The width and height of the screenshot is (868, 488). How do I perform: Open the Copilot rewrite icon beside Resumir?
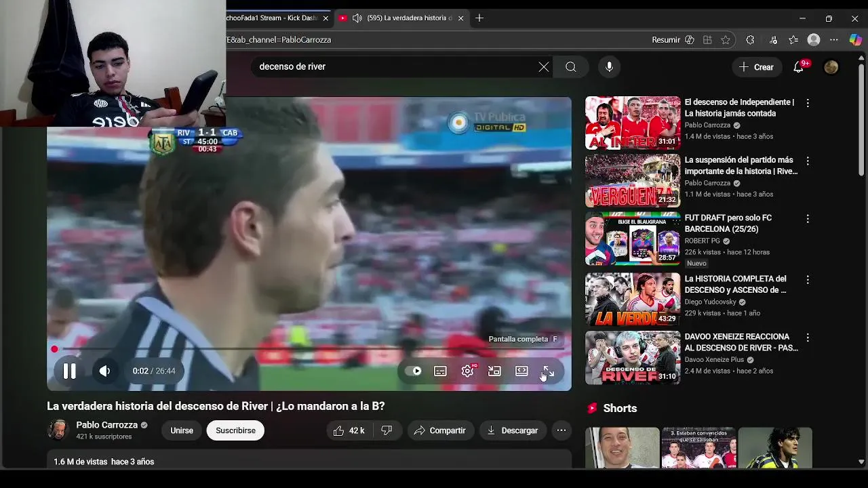(x=690, y=40)
